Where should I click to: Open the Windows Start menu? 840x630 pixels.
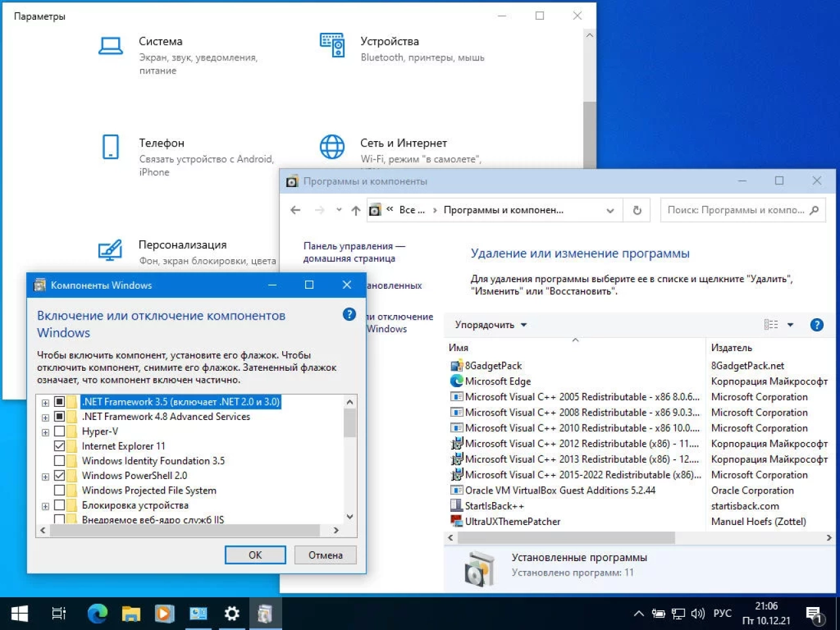(20, 614)
